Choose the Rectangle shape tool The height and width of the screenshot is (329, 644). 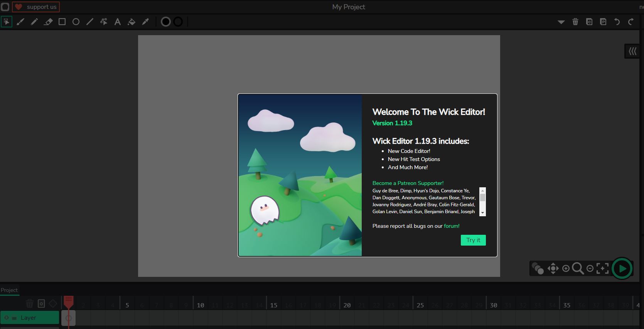coord(62,22)
